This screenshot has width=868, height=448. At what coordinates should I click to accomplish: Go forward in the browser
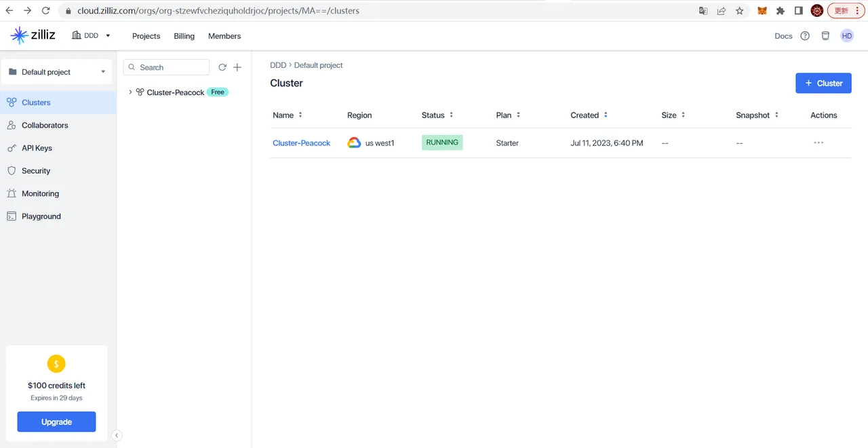point(28,11)
